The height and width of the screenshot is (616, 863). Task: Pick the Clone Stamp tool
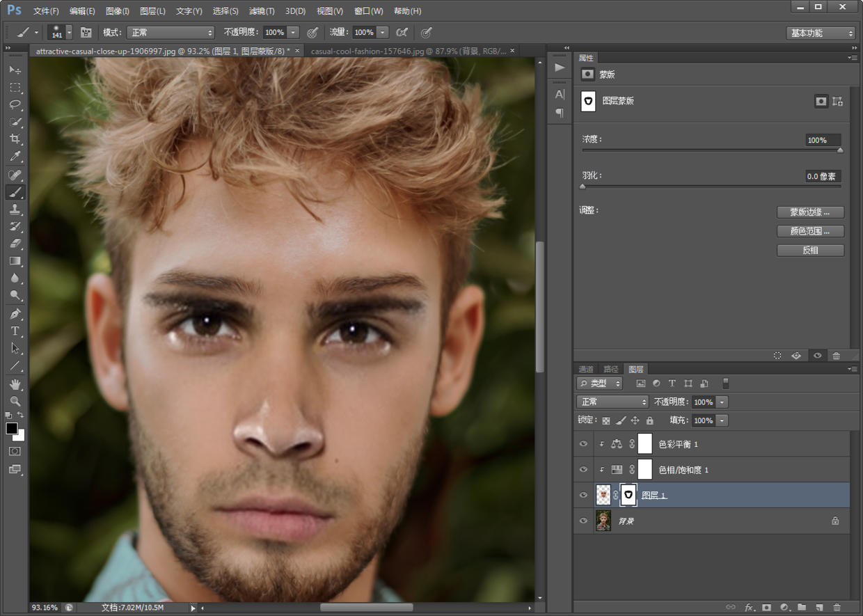point(15,210)
